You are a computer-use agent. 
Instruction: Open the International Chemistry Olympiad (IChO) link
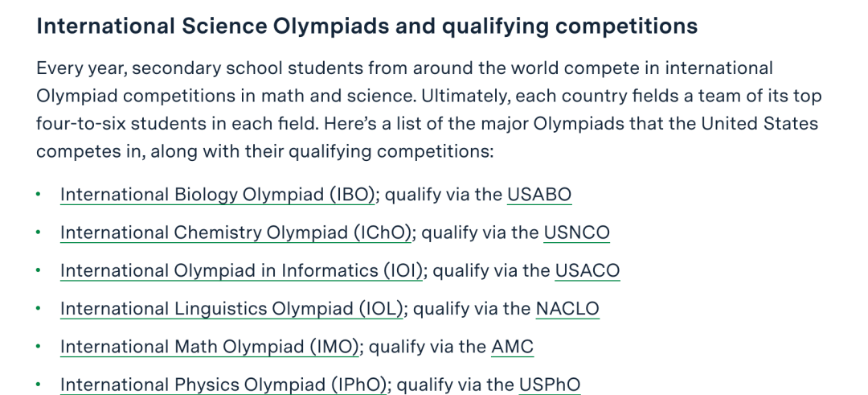[235, 232]
